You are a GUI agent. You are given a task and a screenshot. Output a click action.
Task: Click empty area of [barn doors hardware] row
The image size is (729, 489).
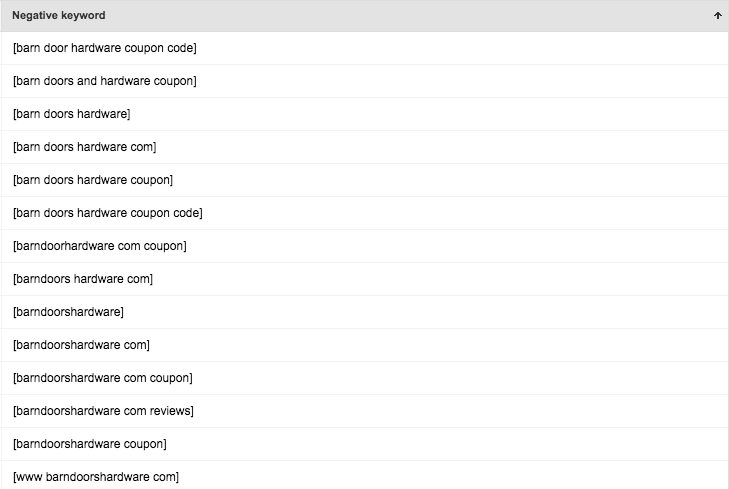(418, 114)
